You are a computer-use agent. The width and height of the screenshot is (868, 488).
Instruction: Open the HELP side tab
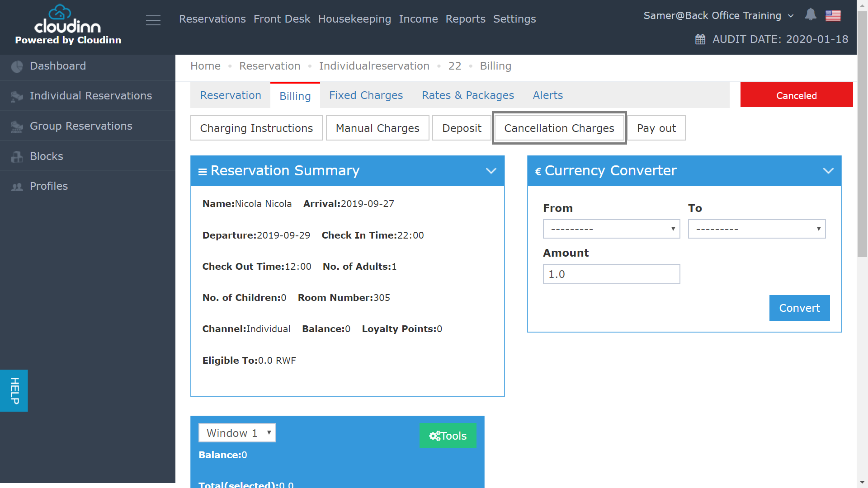coord(14,391)
